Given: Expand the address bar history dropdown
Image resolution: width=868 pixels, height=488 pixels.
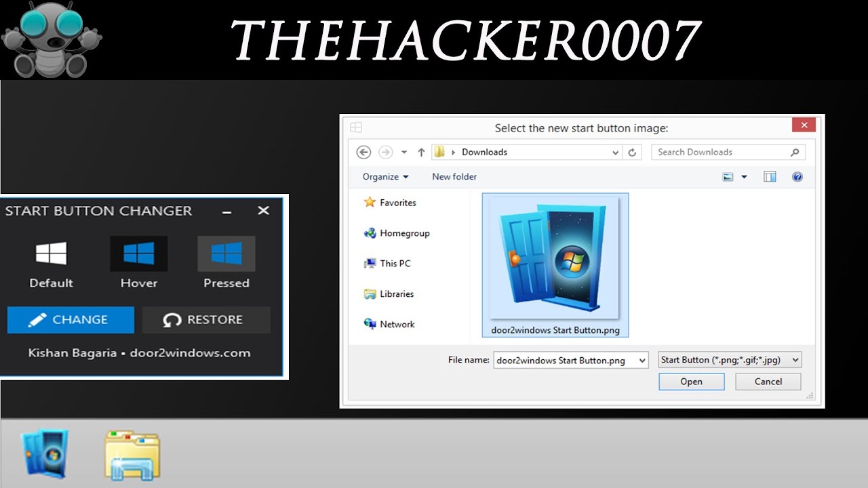Looking at the screenshot, I should pos(616,152).
